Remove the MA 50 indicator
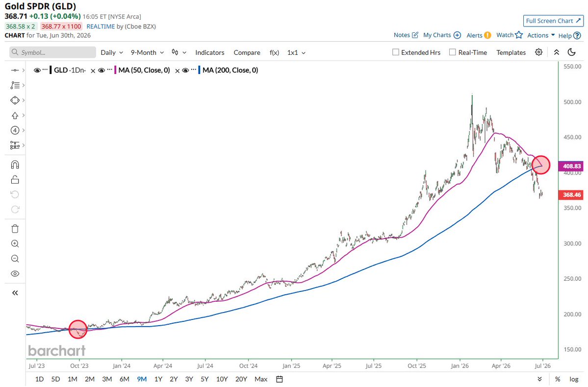Screen dimensions: 588x387 (93, 71)
